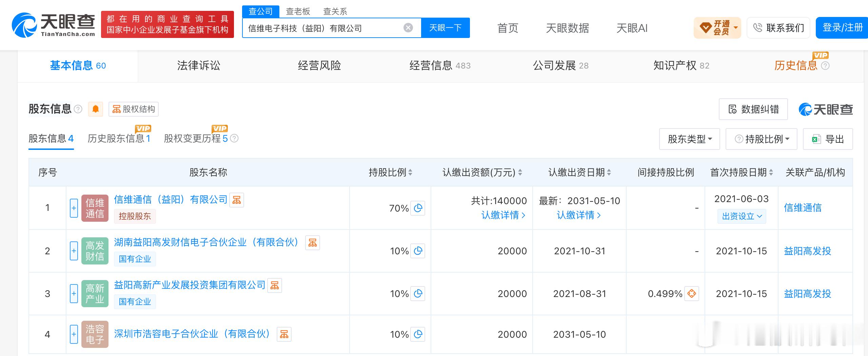Expand row 2 shareholder details

[74, 251]
